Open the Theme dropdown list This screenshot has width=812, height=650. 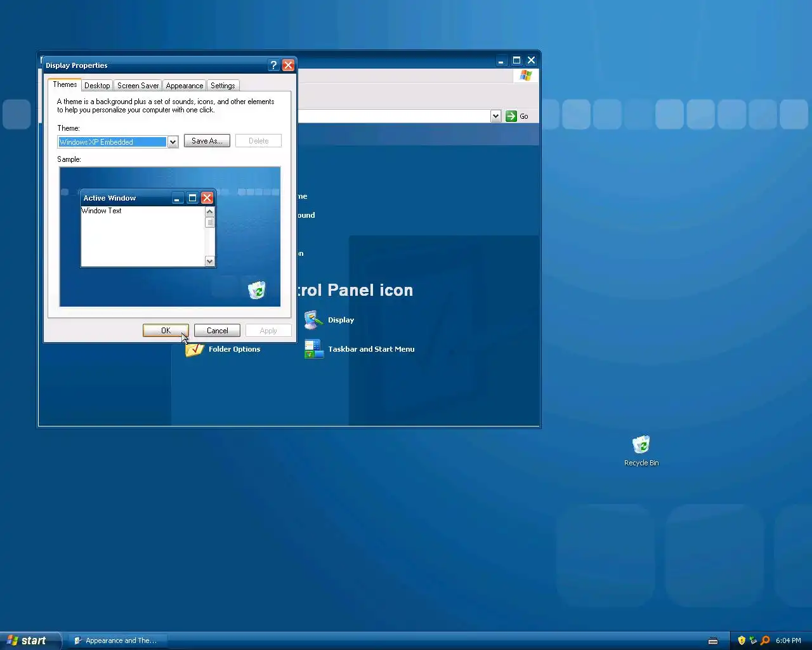point(173,142)
